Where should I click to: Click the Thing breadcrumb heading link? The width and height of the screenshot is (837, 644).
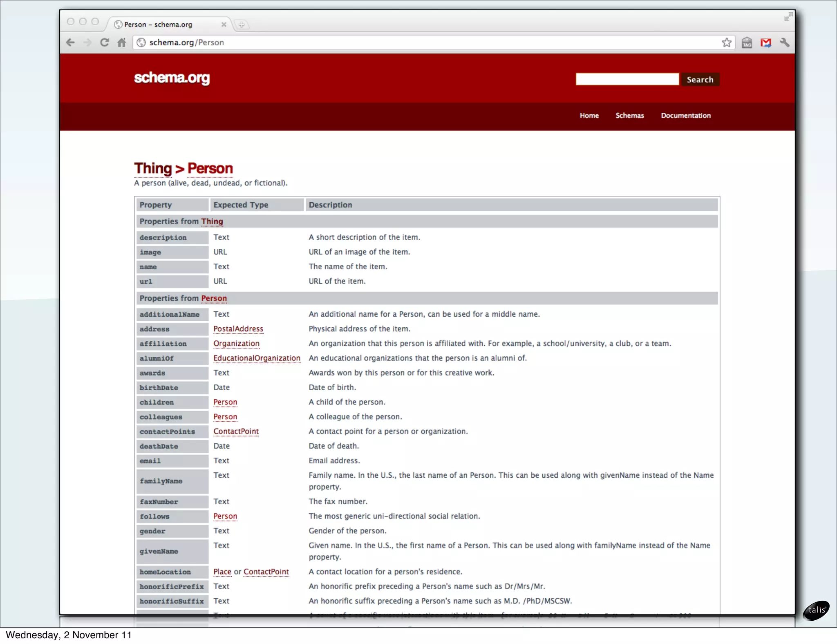pyautogui.click(x=153, y=168)
